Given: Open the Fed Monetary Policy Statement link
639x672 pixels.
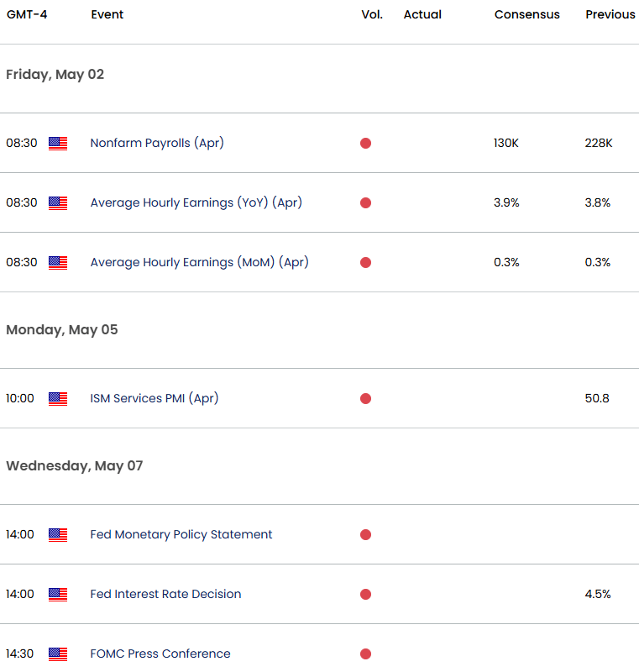Looking at the screenshot, I should [x=181, y=534].
